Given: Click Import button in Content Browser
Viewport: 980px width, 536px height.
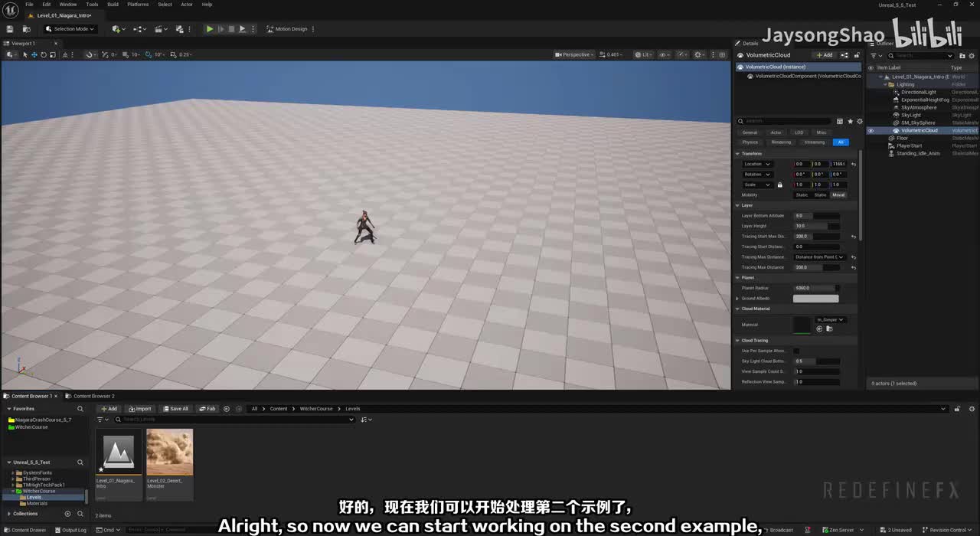Looking at the screenshot, I should pos(140,409).
